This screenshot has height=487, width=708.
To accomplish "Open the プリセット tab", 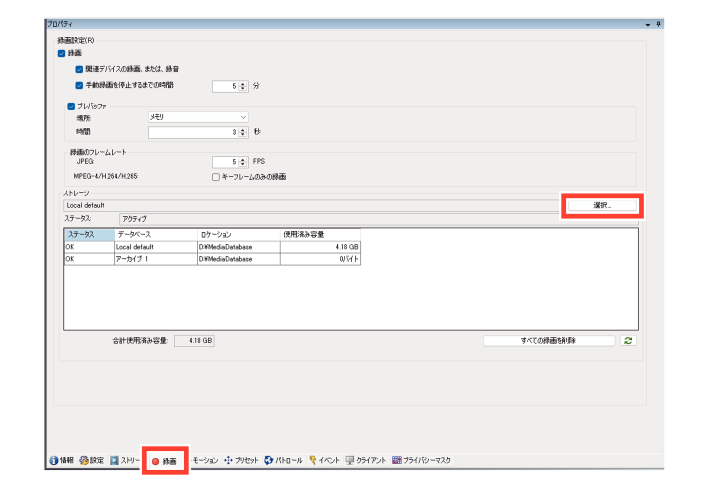I will (x=241, y=460).
